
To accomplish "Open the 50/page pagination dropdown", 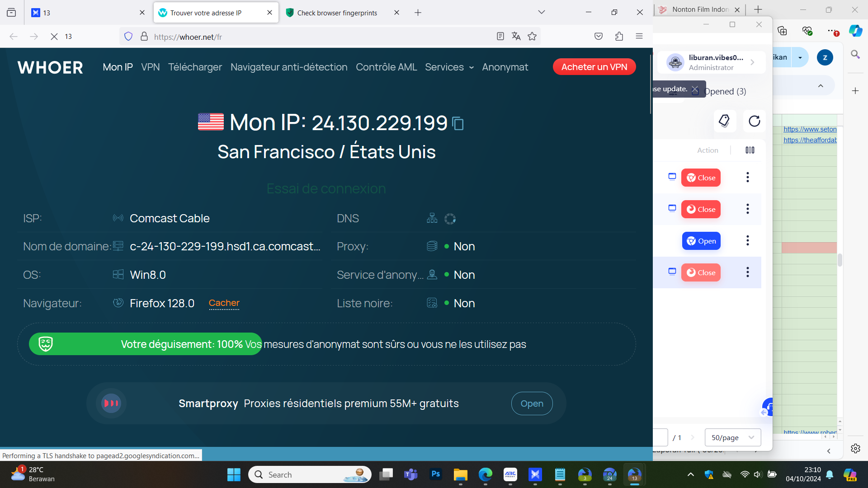I will point(733,437).
